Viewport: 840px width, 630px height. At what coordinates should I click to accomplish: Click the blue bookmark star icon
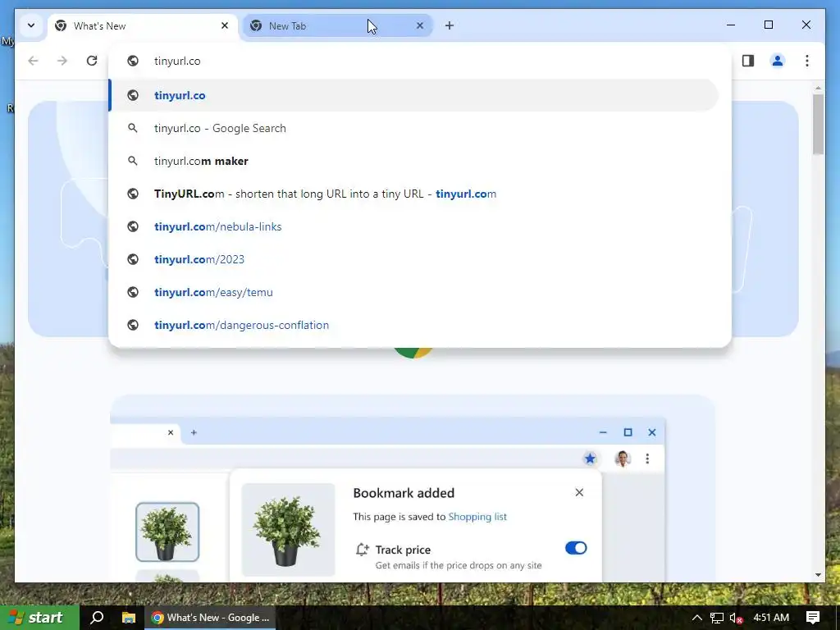pos(590,459)
